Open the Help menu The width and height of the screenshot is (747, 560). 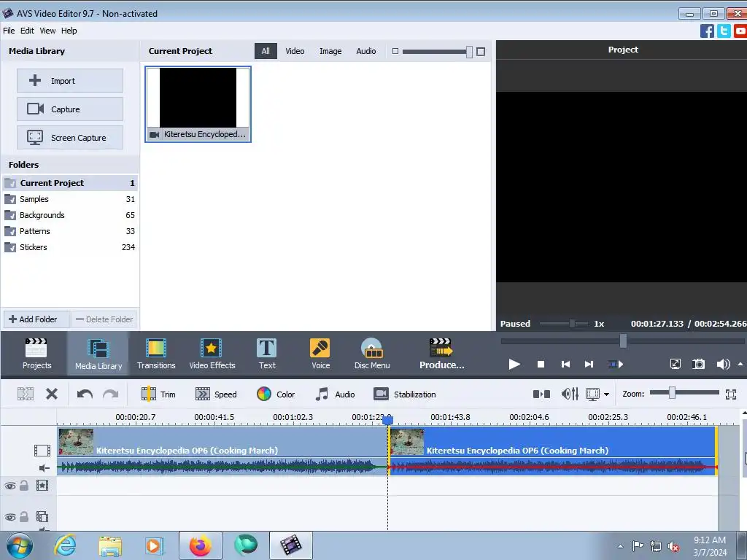point(69,31)
